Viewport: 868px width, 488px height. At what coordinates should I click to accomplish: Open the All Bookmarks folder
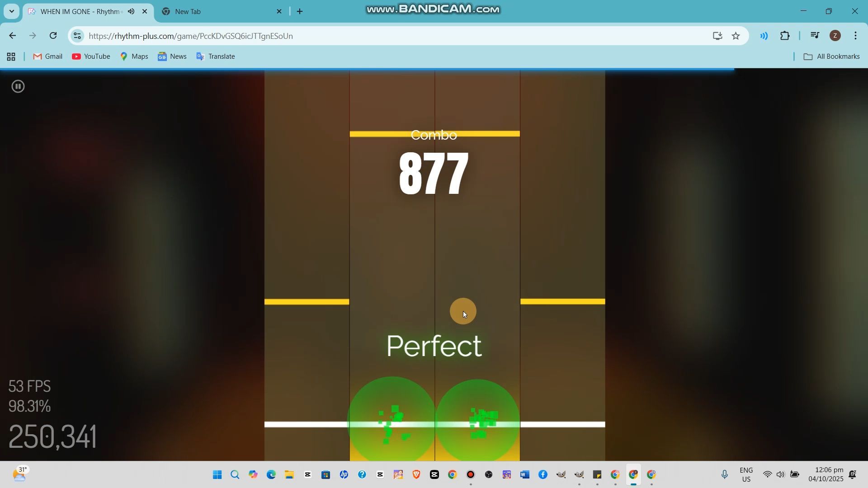(x=831, y=56)
